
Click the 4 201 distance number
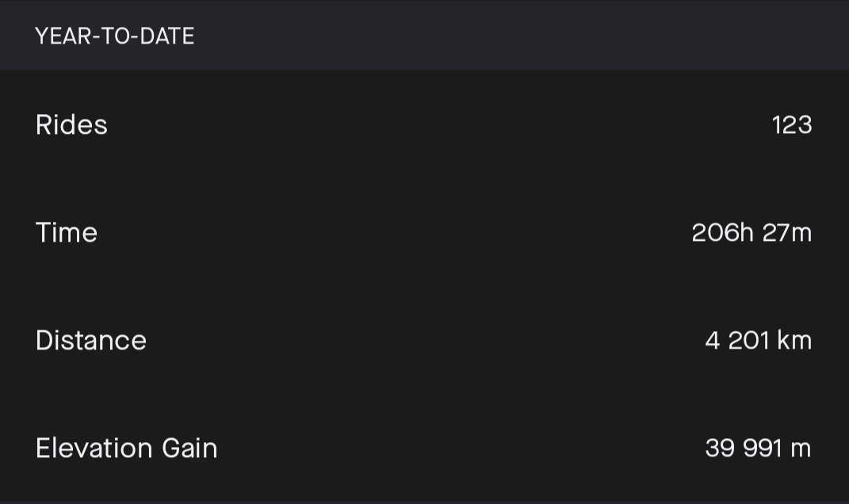tap(737, 341)
